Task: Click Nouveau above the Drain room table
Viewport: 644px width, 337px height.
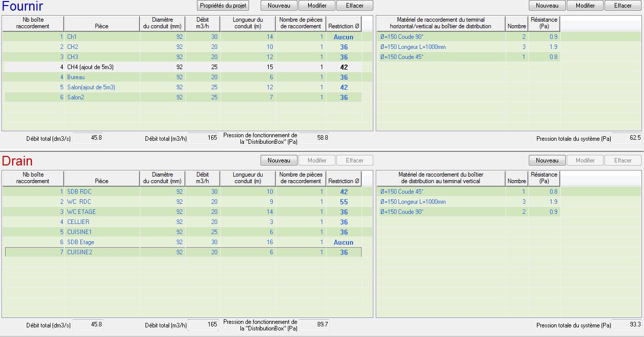Action: 279,160
